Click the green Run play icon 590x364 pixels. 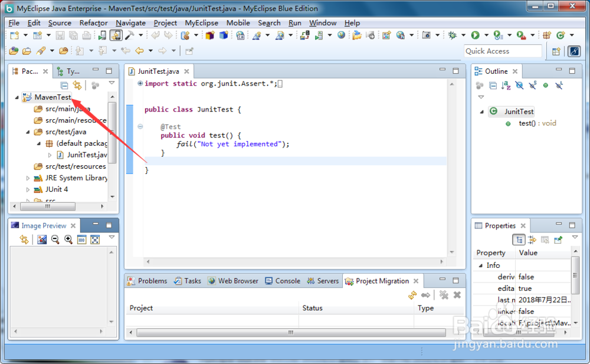pyautogui.click(x=475, y=35)
